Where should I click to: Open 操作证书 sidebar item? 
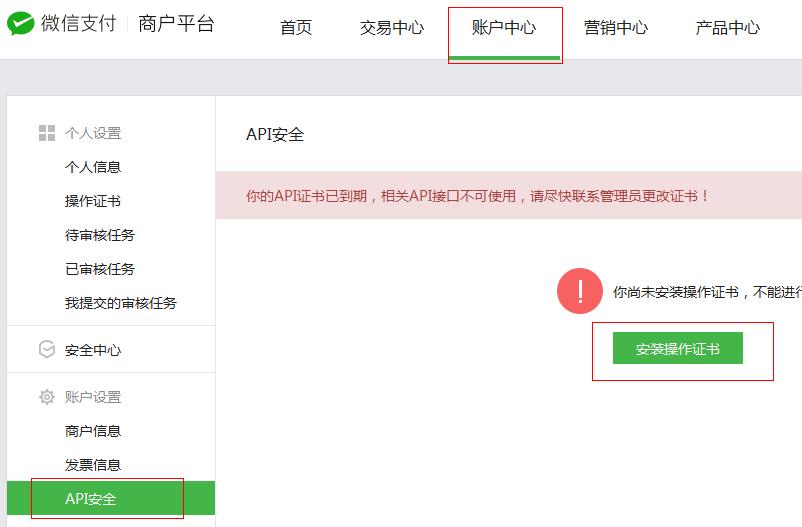[x=93, y=201]
